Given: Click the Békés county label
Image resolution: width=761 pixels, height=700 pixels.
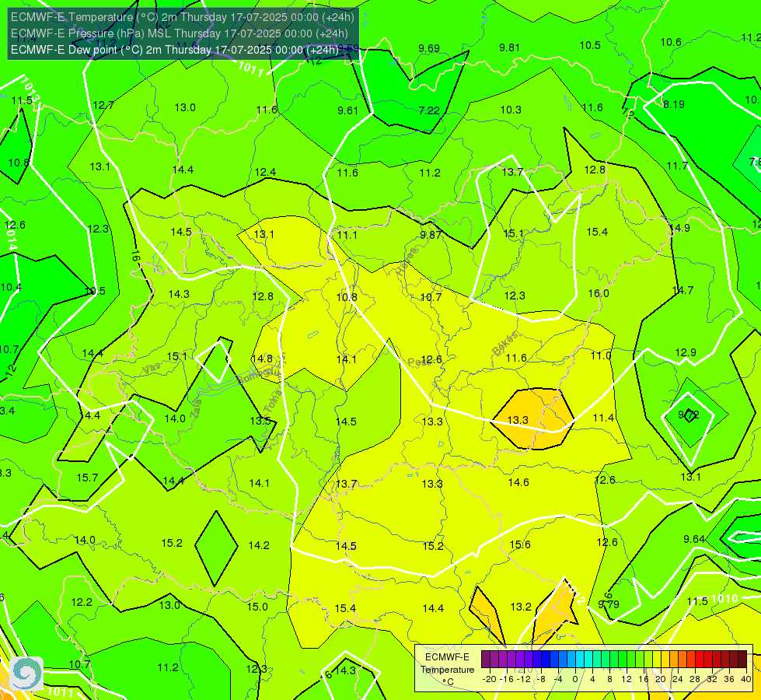Looking at the screenshot, I should 505,344.
